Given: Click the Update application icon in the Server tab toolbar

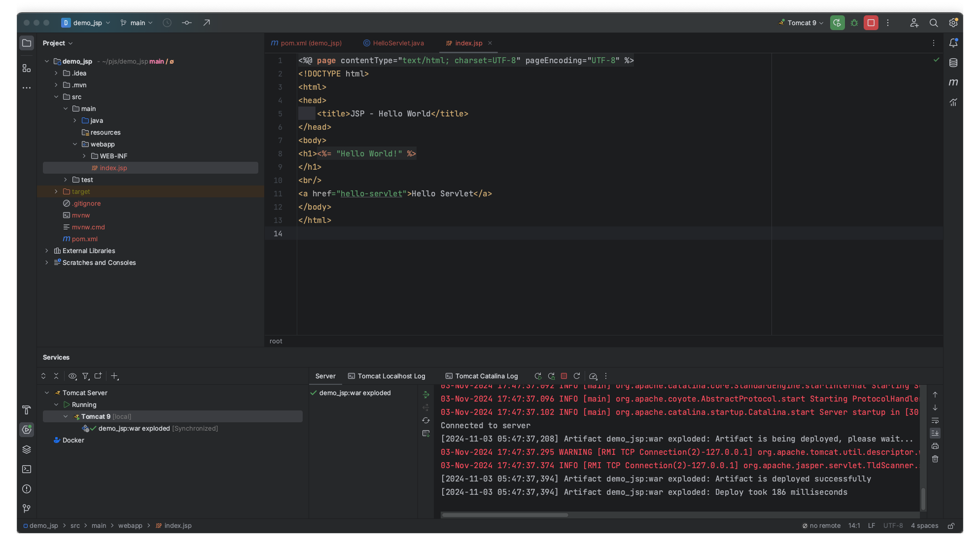Looking at the screenshot, I should [x=577, y=376].
